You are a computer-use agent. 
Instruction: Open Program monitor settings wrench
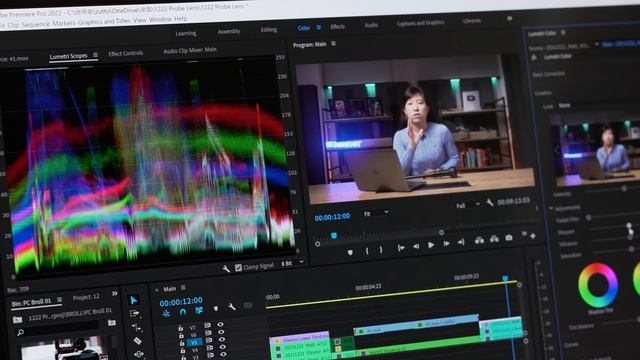(489, 202)
